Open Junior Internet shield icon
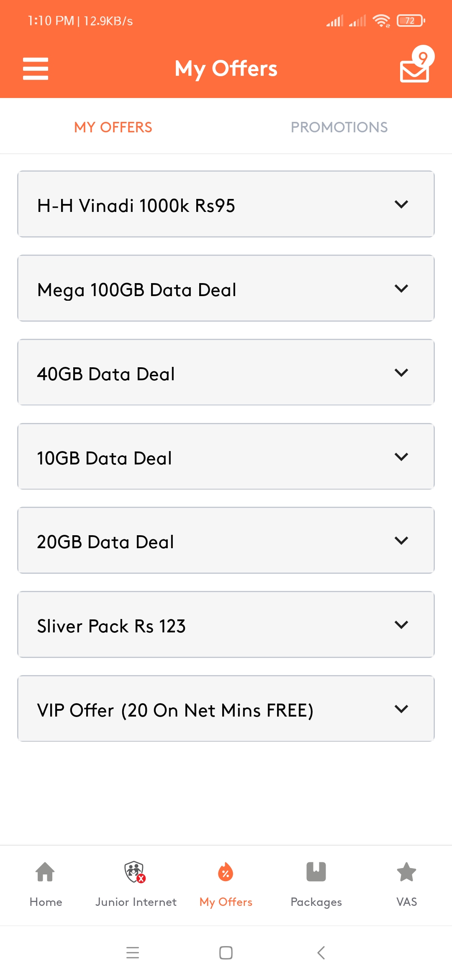Viewport: 452px width, 980px height. [135, 872]
